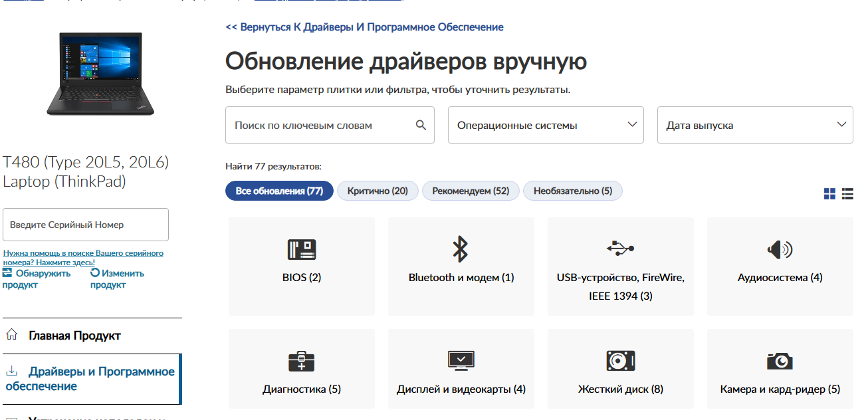The image size is (868, 420).
Task: Click the Обновление драйверов вручную heading
Action: [x=406, y=62]
